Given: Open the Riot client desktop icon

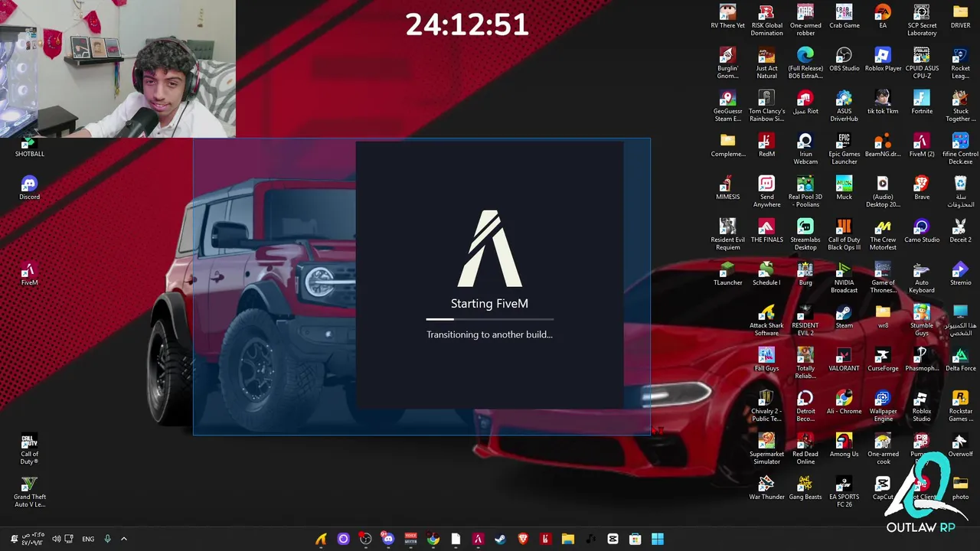Looking at the screenshot, I should coord(805,103).
